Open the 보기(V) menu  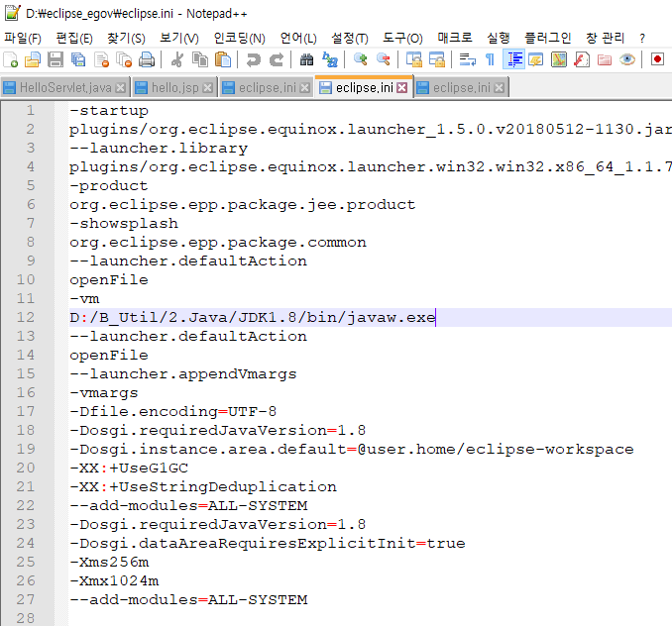[179, 38]
